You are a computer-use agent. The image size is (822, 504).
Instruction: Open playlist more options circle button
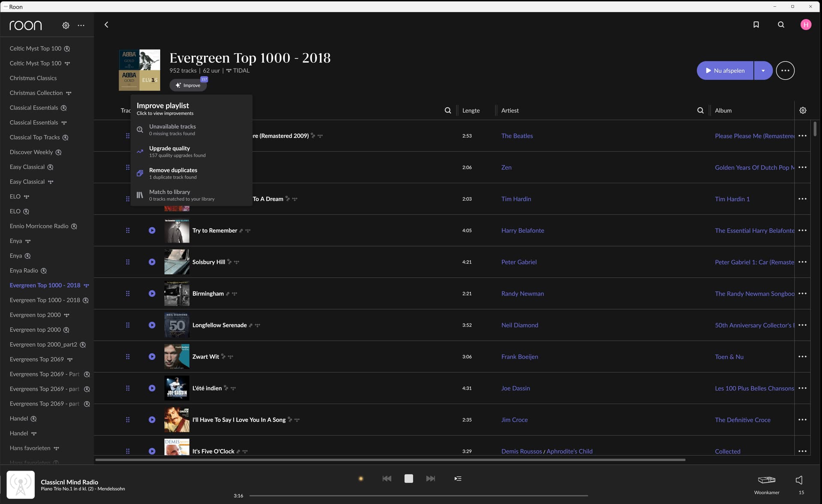[x=785, y=71]
